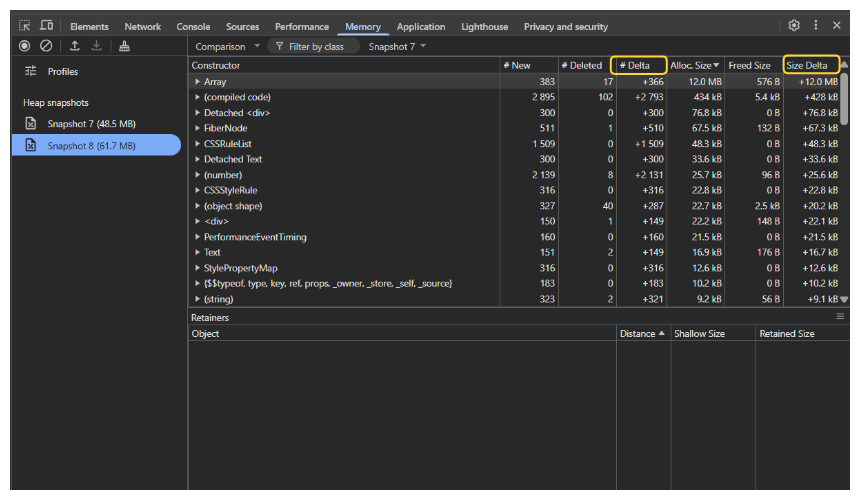Click the {$$typeof, type, key...} row
Viewport: 860px width, 500px height.
pyautogui.click(x=514, y=283)
